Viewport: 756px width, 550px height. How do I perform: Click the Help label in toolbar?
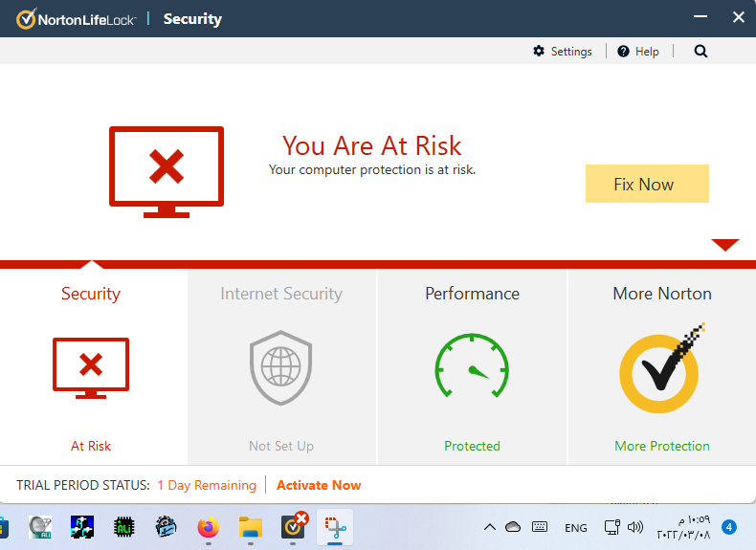click(x=647, y=52)
